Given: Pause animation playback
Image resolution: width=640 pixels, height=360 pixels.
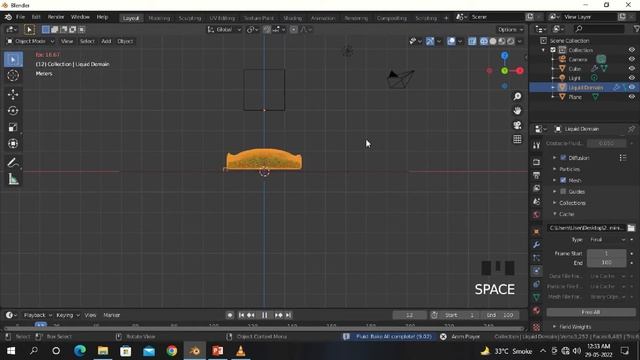Looking at the screenshot, I should [264, 315].
